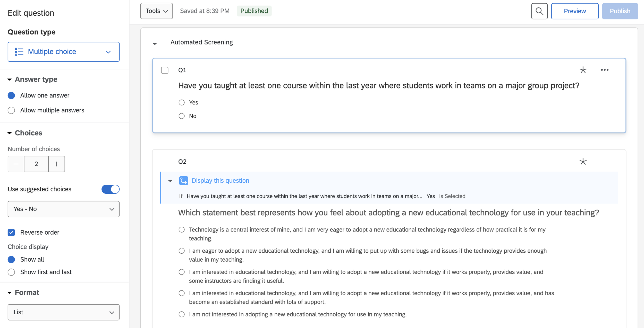644x328 pixels.
Task: Open the Tools menu
Action: click(156, 11)
